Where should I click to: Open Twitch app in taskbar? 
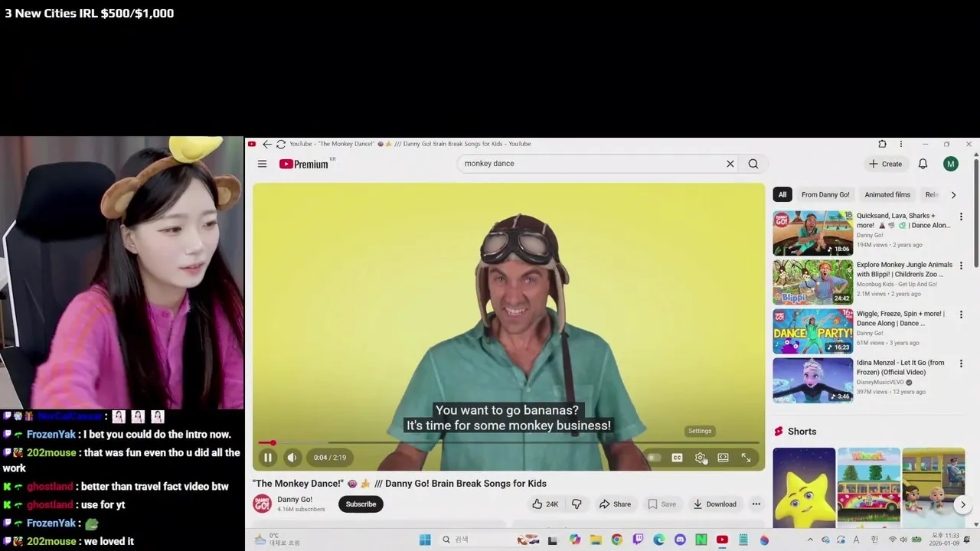(x=638, y=540)
